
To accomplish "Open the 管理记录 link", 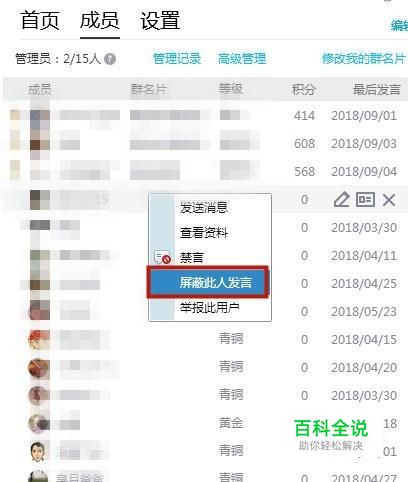I will [x=177, y=59].
